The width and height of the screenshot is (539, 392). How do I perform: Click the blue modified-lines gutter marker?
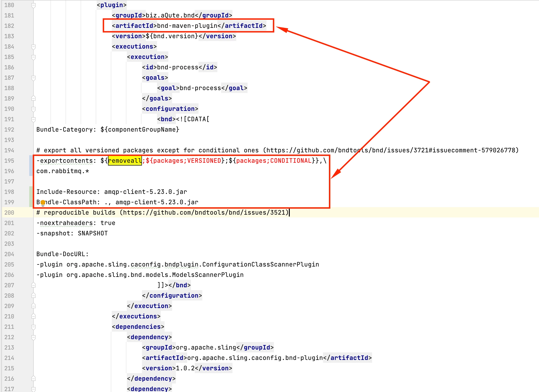(31, 166)
